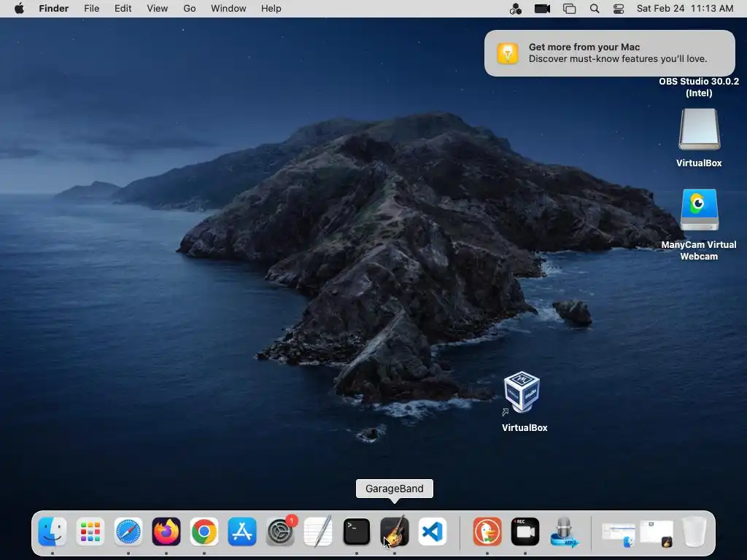Image resolution: width=747 pixels, height=560 pixels.
Task: Open TextEdit from the Dock
Action: click(x=318, y=532)
